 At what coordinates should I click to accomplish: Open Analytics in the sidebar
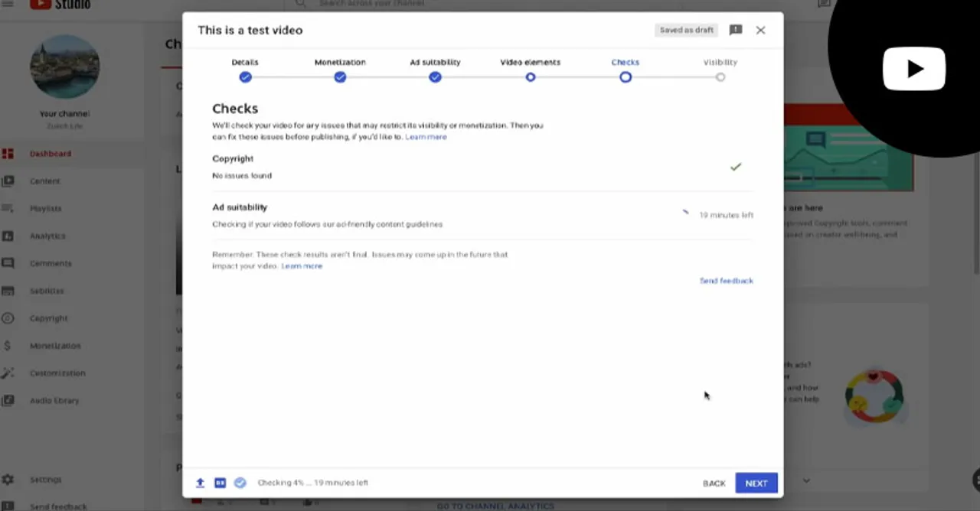pos(47,236)
